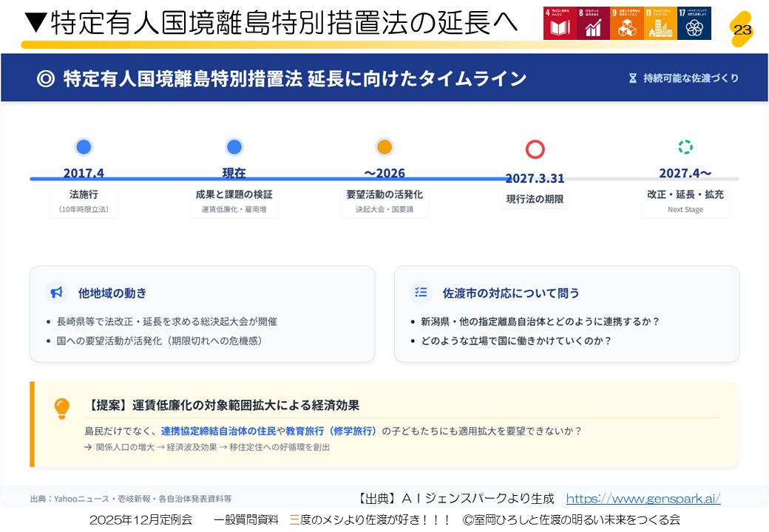Click the SDG 8 economic growth icon
769x532 pixels.
tap(593, 23)
